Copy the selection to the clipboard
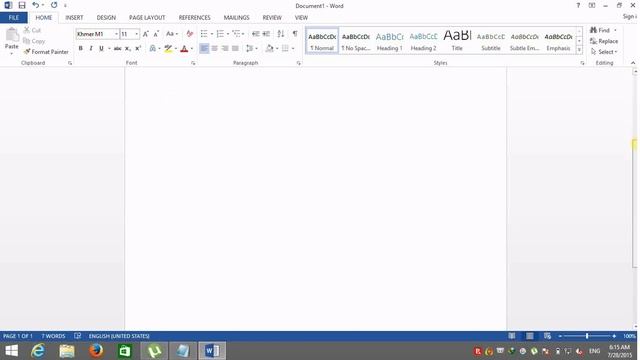This screenshot has height=360, width=640. 34,41
